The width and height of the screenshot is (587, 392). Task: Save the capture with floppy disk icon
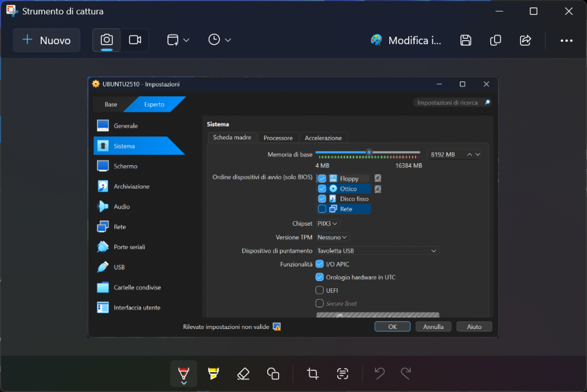pos(466,40)
